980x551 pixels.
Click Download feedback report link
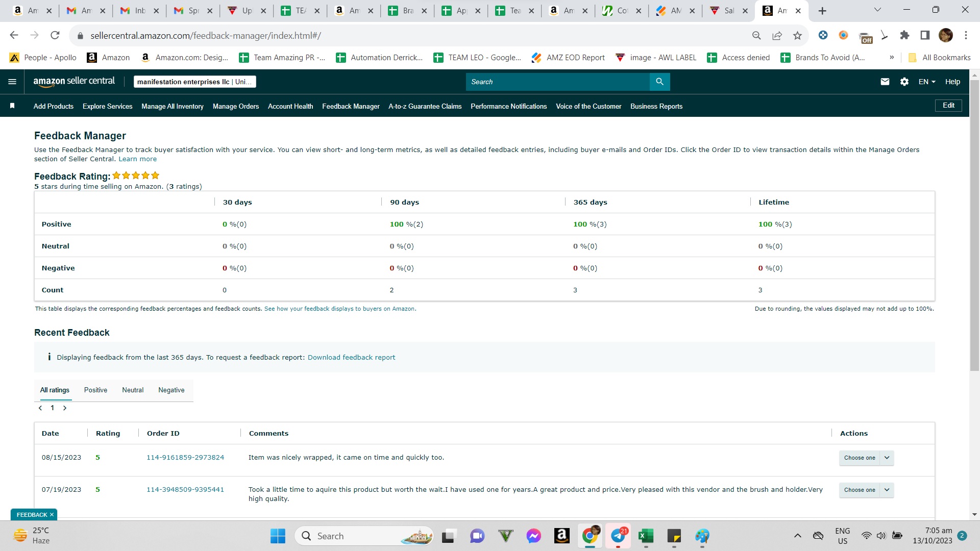point(351,358)
